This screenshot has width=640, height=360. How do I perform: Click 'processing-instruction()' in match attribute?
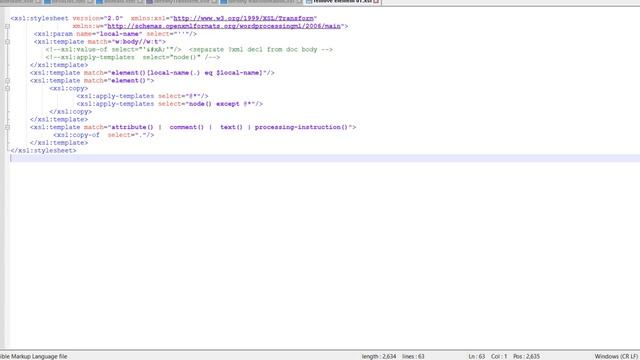tap(301, 127)
